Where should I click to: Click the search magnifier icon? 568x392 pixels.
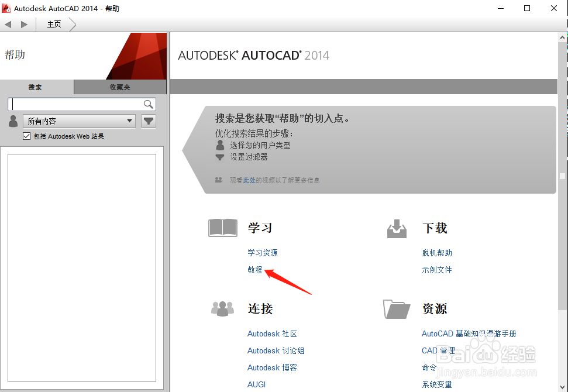click(148, 104)
